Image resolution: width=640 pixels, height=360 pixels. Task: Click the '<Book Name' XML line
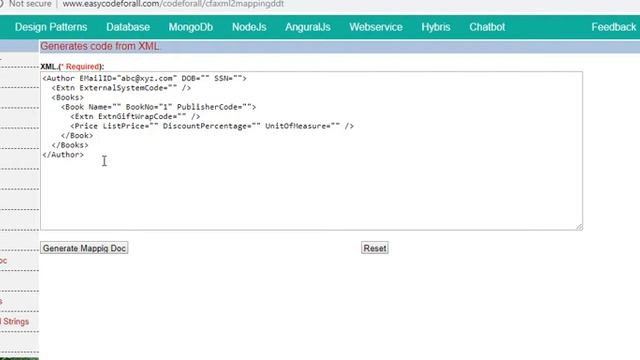pyautogui.click(x=158, y=107)
